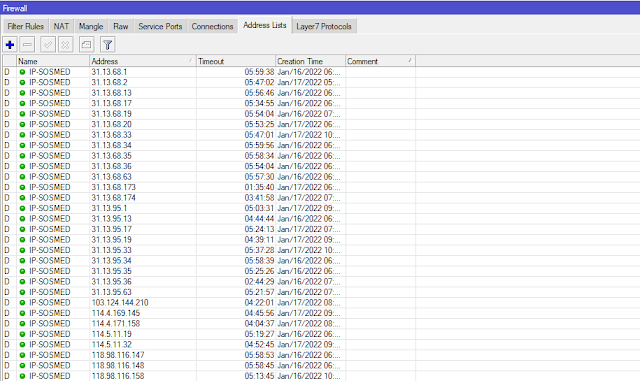This screenshot has height=381, width=640.
Task: Click address 31.13.68.35
Action: (x=111, y=156)
